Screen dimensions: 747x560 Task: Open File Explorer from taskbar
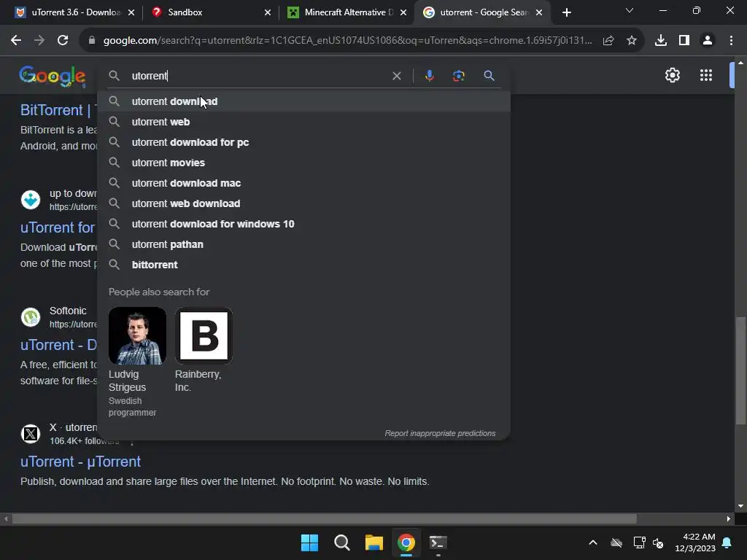(374, 542)
